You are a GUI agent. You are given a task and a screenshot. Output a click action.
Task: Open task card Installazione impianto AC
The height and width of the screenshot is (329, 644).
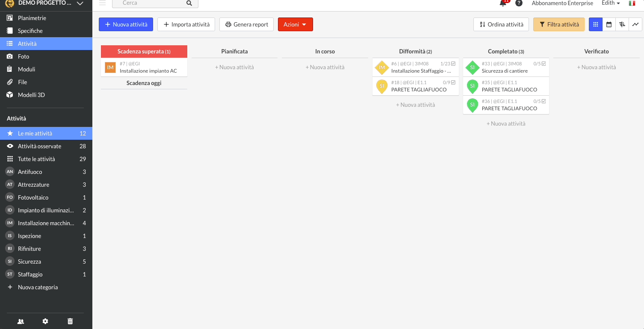pyautogui.click(x=144, y=68)
